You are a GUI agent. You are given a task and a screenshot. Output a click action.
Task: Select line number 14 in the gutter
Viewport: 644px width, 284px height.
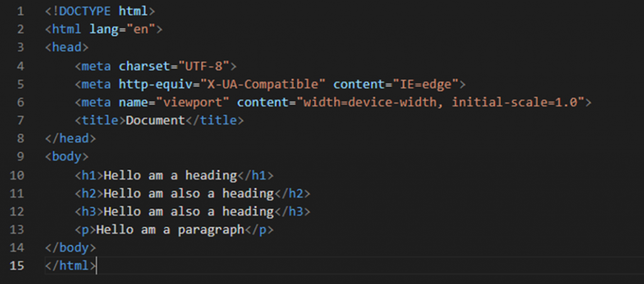pos(17,248)
